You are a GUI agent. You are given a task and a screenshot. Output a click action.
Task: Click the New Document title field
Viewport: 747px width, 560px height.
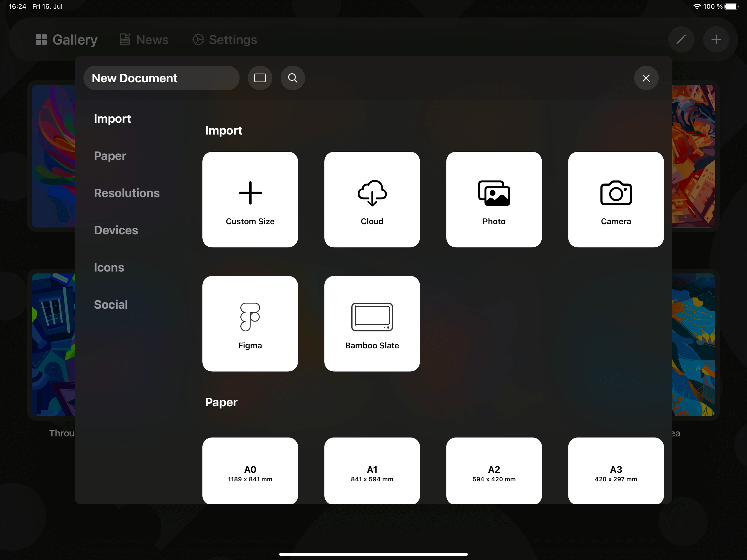pyautogui.click(x=161, y=78)
